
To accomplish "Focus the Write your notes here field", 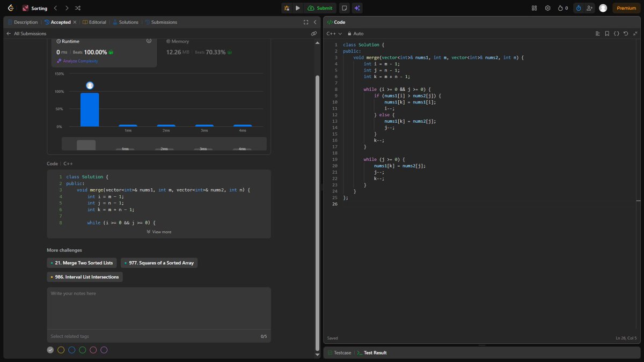I will (159, 308).
